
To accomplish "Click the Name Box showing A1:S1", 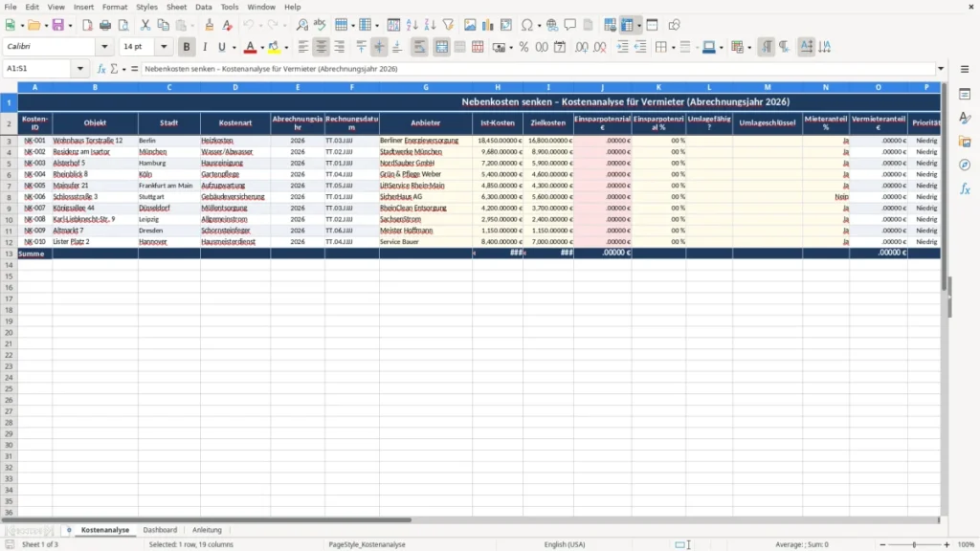I will [x=38, y=69].
